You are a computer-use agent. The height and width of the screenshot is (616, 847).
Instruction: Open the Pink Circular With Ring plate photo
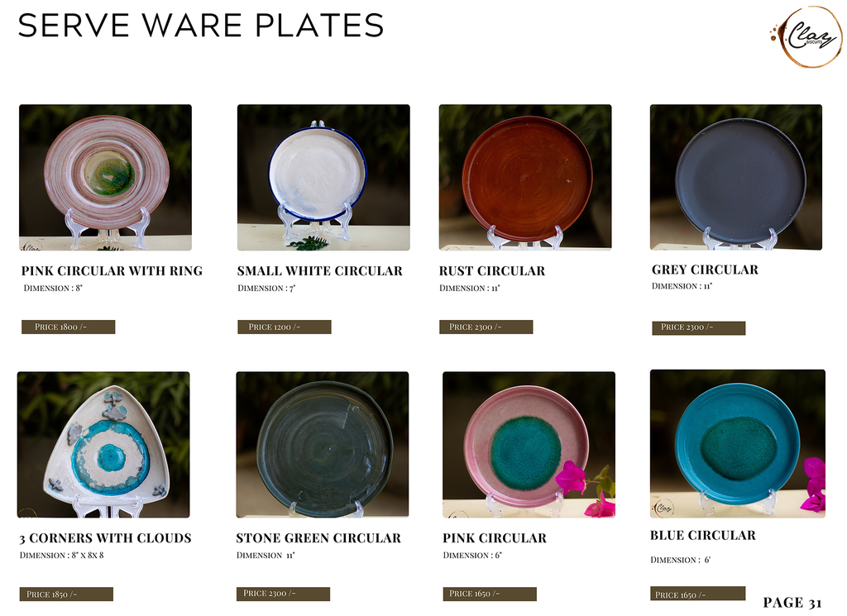(x=105, y=178)
